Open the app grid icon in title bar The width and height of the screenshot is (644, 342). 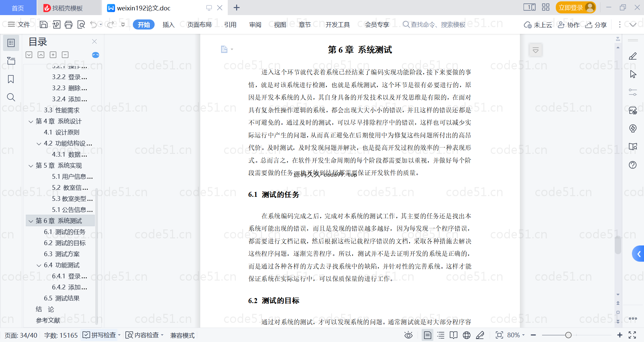(x=546, y=7)
